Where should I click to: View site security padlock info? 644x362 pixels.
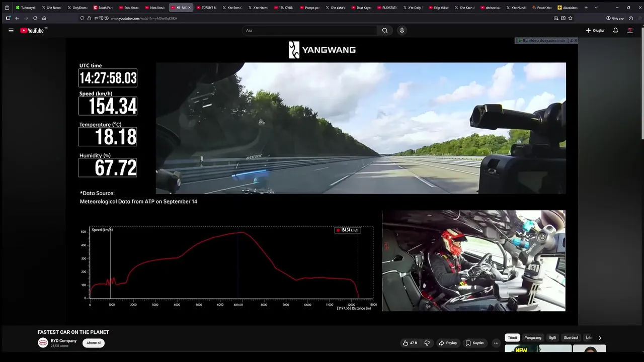point(89,18)
